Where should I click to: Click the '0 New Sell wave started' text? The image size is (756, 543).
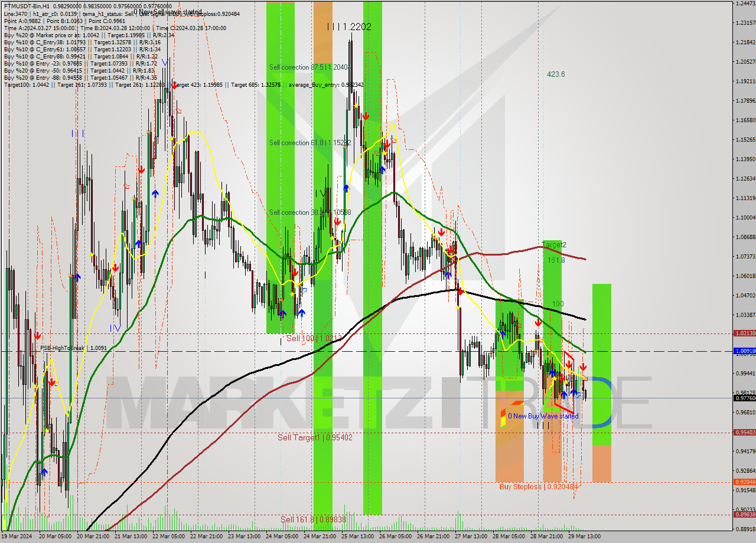point(167,12)
